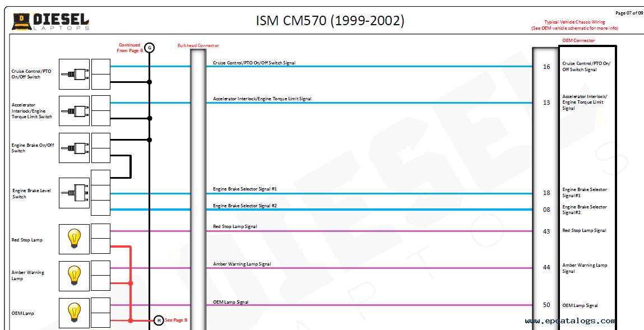
Task: Click the "Amber Warning Lamp Signal" label above the pink wire
Action: pos(242,264)
